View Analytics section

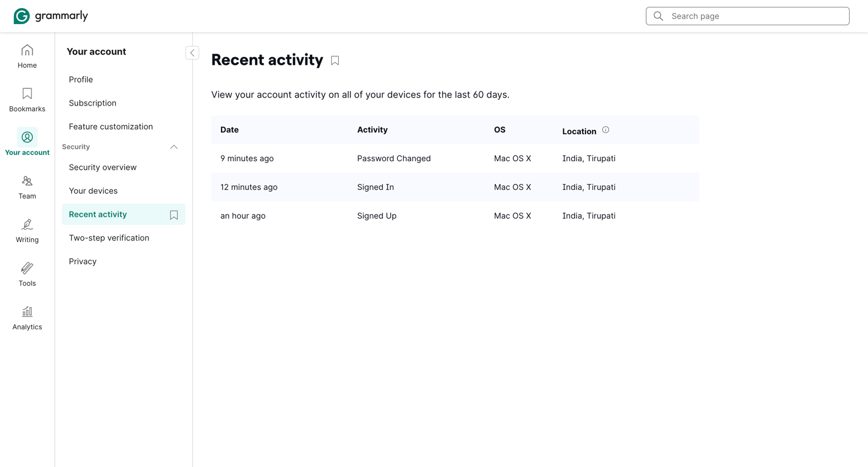[x=27, y=318]
